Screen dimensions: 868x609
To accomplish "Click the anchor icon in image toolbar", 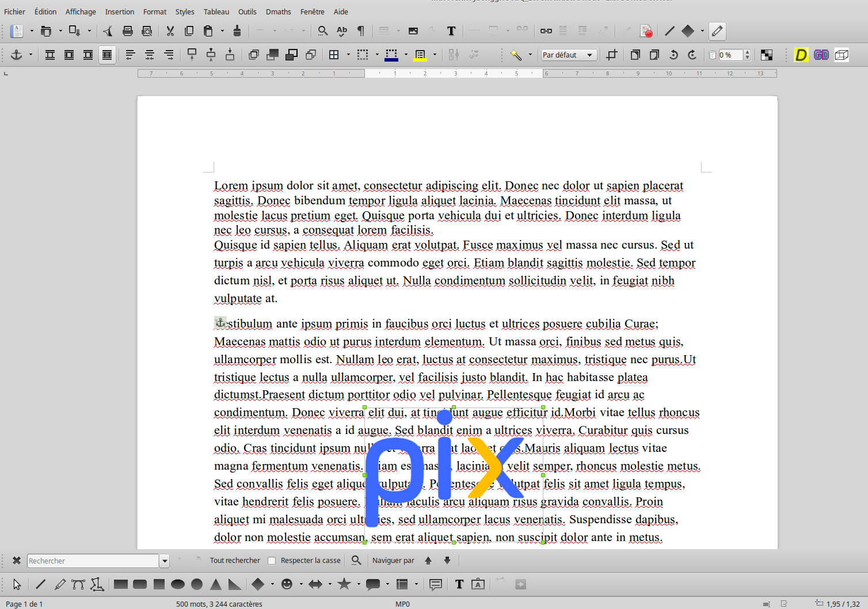I will pos(16,55).
